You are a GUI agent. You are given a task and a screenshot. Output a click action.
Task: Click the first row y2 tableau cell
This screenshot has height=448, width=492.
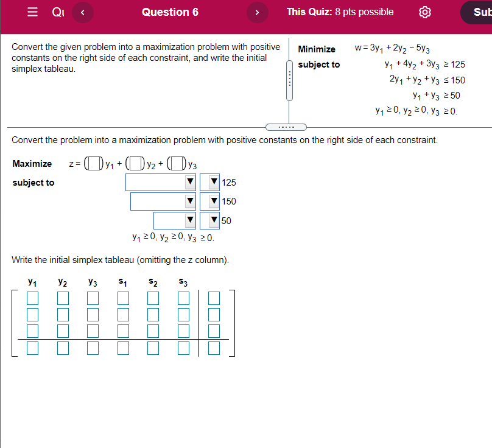pyautogui.click(x=63, y=298)
